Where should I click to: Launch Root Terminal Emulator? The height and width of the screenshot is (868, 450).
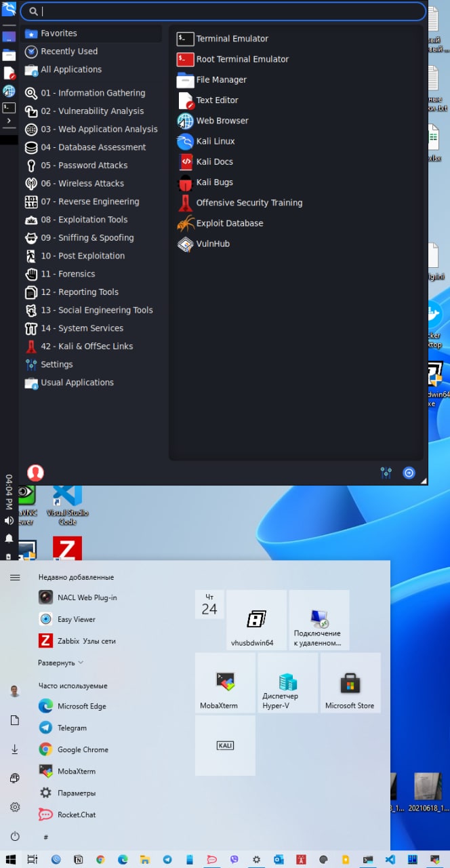point(232,59)
